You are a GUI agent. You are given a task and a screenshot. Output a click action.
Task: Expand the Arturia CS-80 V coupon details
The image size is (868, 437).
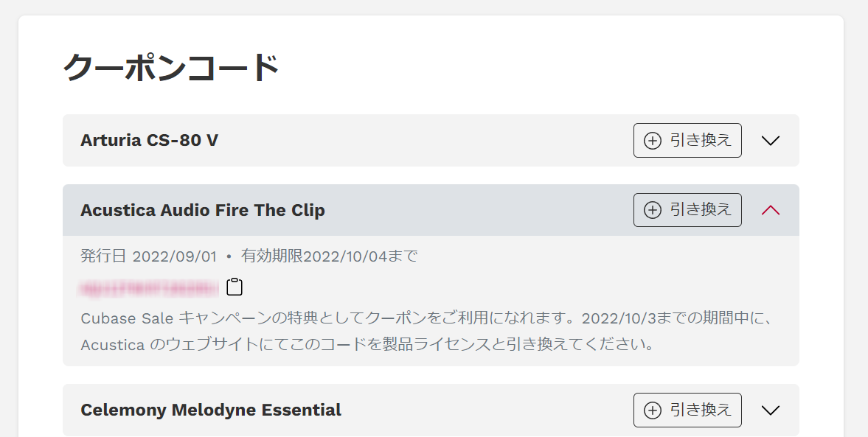tap(771, 141)
